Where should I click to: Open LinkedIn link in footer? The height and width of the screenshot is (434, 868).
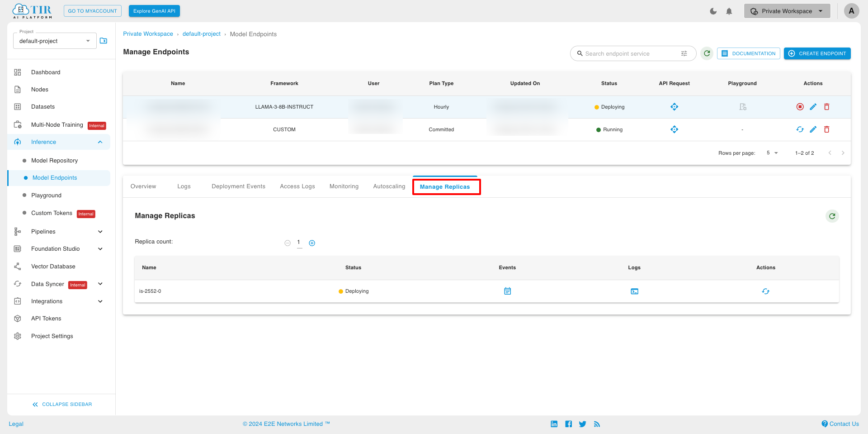[554, 424]
